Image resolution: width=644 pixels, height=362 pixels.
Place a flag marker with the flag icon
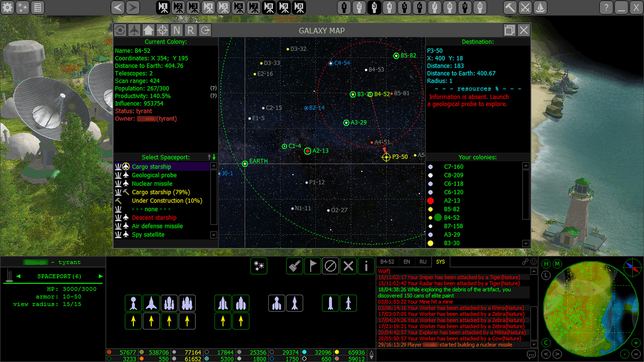click(x=312, y=266)
